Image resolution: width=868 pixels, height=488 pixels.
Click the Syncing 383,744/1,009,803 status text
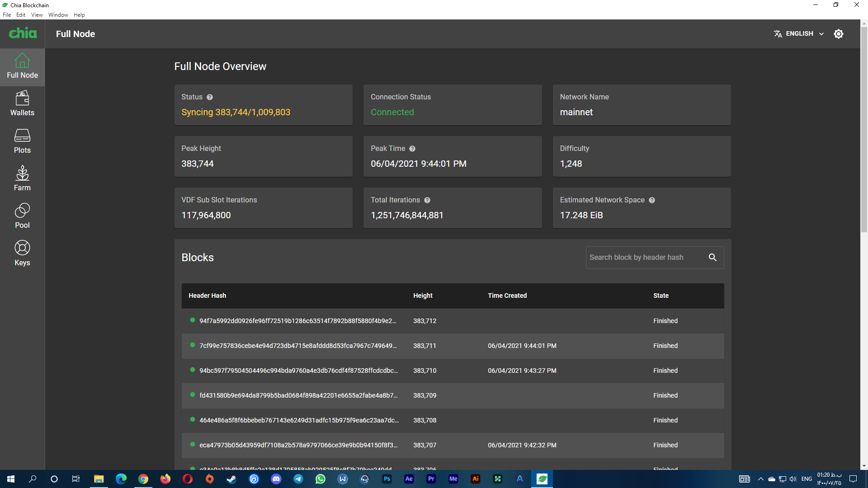pyautogui.click(x=236, y=112)
